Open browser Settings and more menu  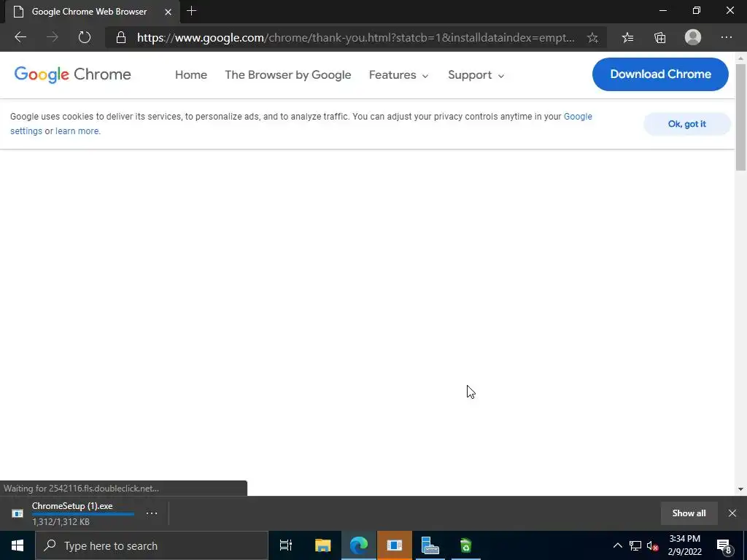[x=726, y=37]
